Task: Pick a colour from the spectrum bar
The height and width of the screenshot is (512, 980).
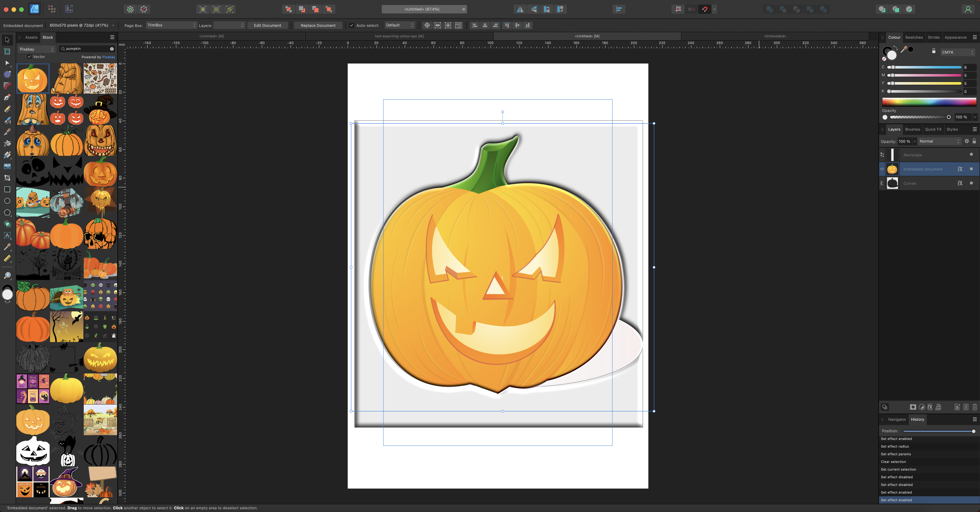Action: (x=929, y=102)
